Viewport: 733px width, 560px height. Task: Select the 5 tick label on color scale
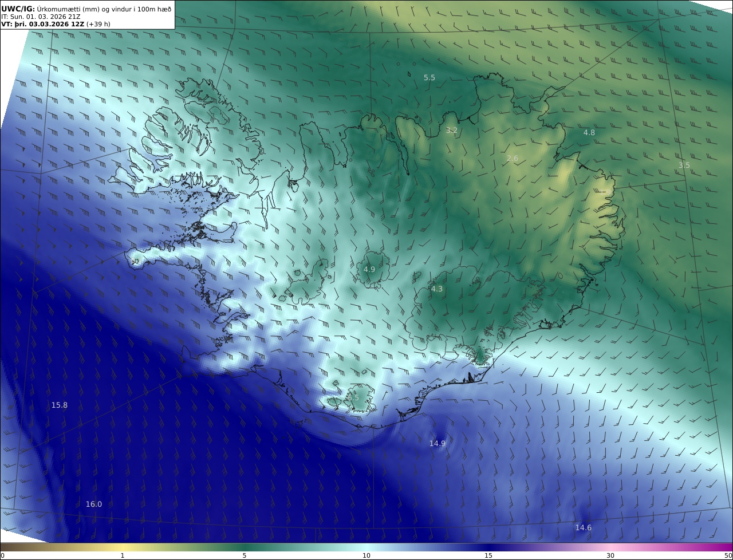245,555
